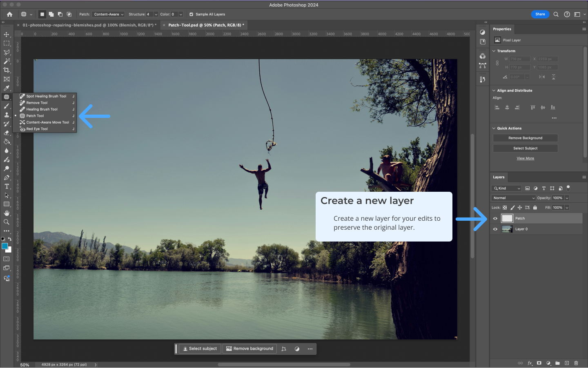
Task: Switch to the 01-photoshop-repairing-blemishes.psd tab
Action: click(x=89, y=25)
